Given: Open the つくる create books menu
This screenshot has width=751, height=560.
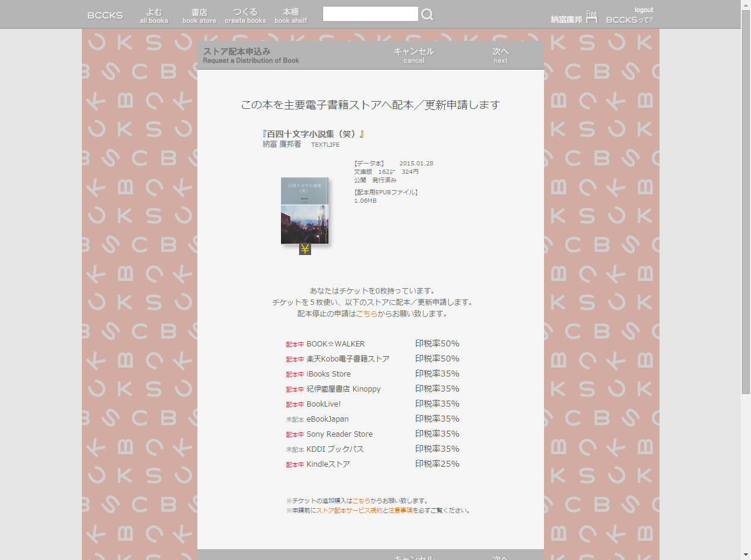Looking at the screenshot, I should tap(246, 16).
